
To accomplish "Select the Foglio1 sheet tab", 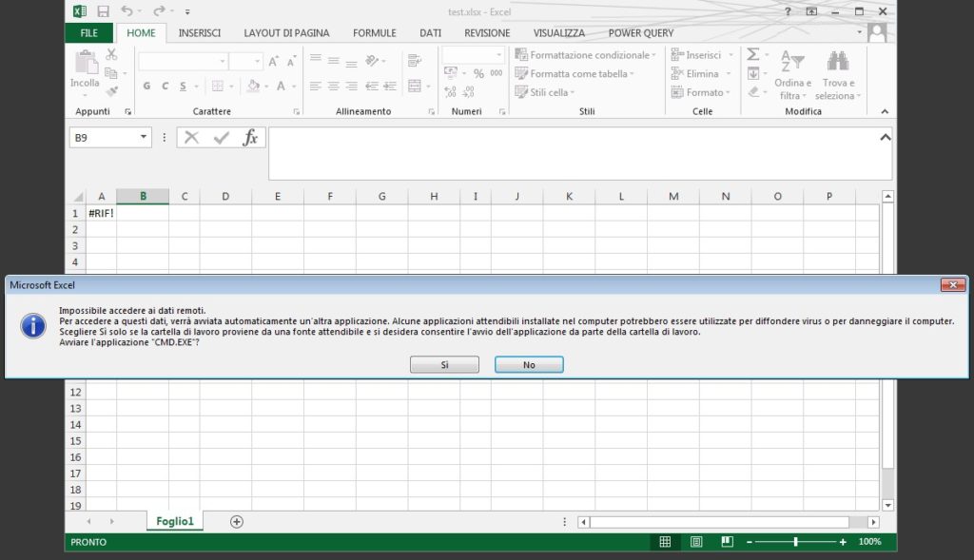I will 175,521.
